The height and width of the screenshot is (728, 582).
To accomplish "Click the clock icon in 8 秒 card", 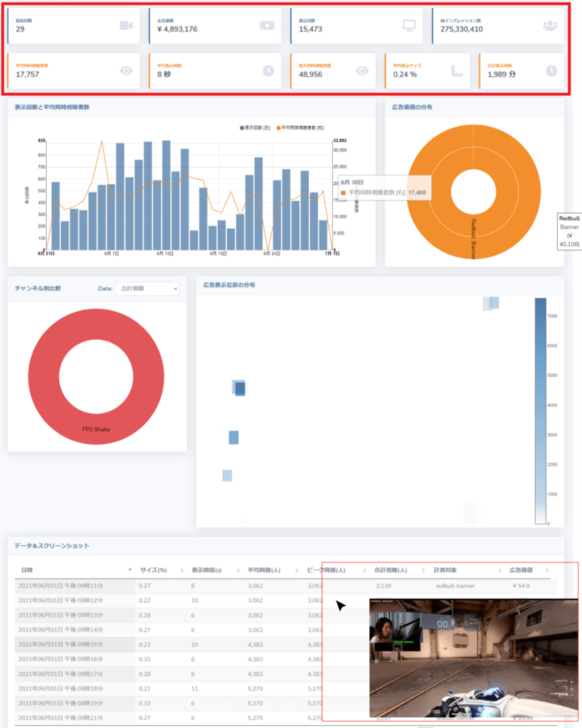I will coord(268,70).
